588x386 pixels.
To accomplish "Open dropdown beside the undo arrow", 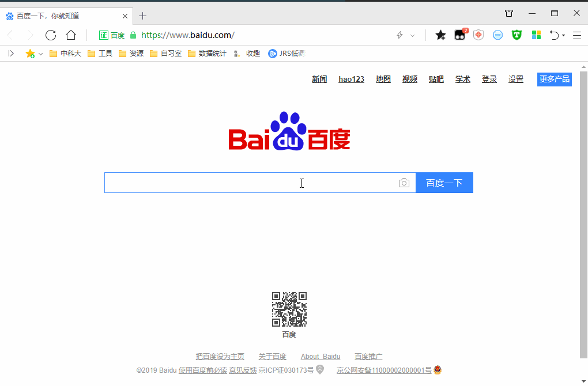I will click(564, 36).
